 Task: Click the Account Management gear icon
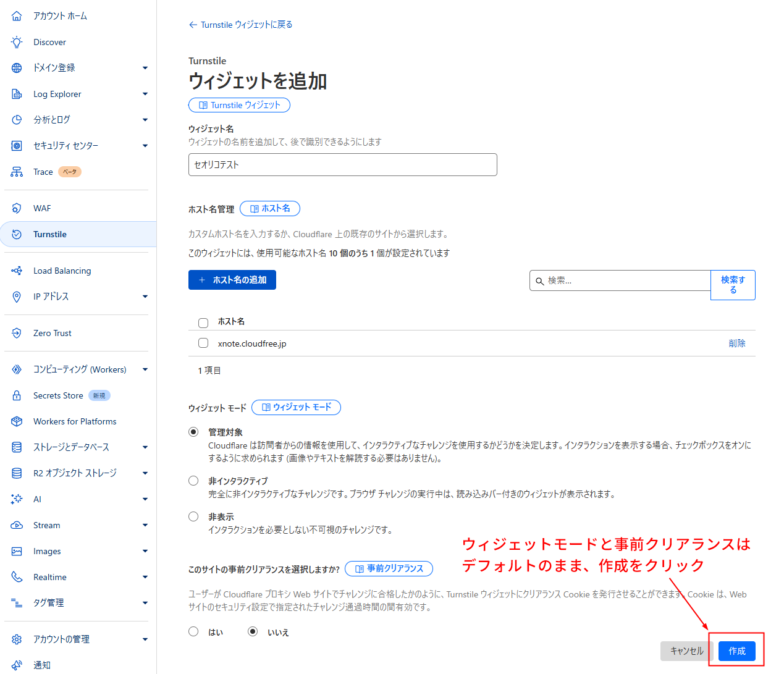coord(17,639)
